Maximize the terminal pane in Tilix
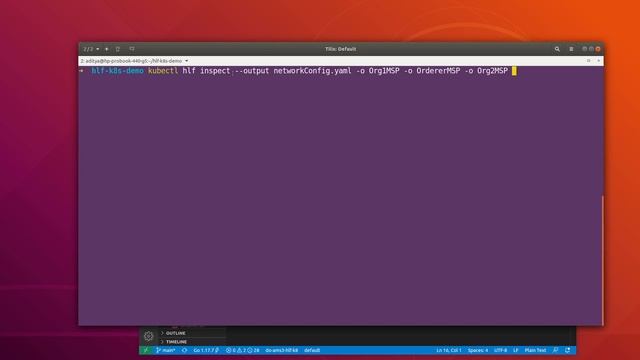 (589, 61)
